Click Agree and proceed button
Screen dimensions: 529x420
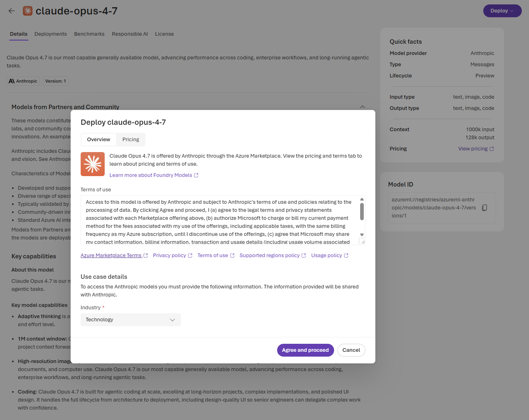305,350
